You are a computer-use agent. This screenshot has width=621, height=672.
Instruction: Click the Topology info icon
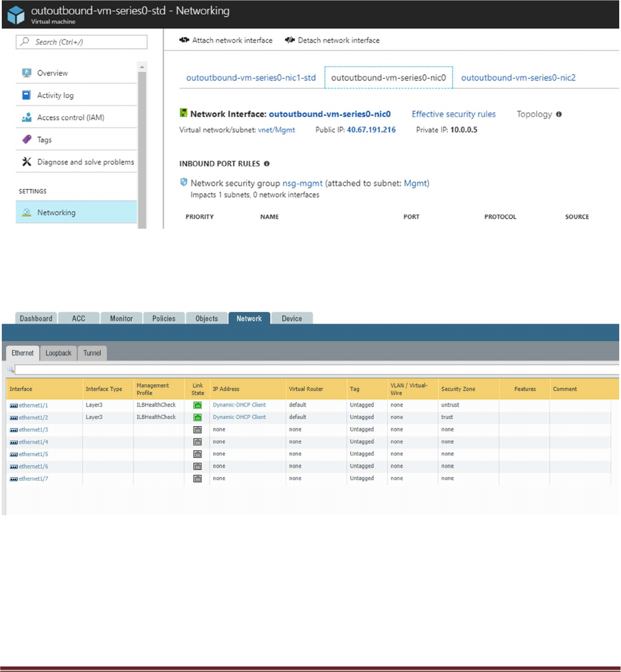pos(559,115)
